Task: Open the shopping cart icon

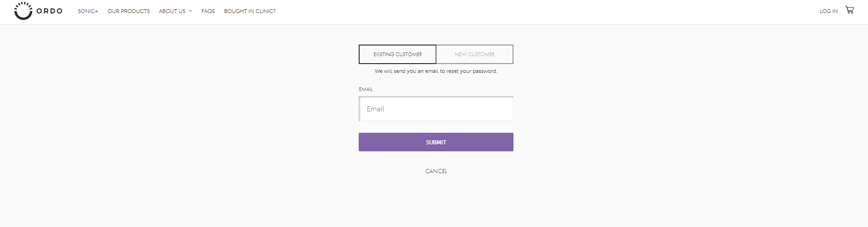Action: pyautogui.click(x=849, y=10)
